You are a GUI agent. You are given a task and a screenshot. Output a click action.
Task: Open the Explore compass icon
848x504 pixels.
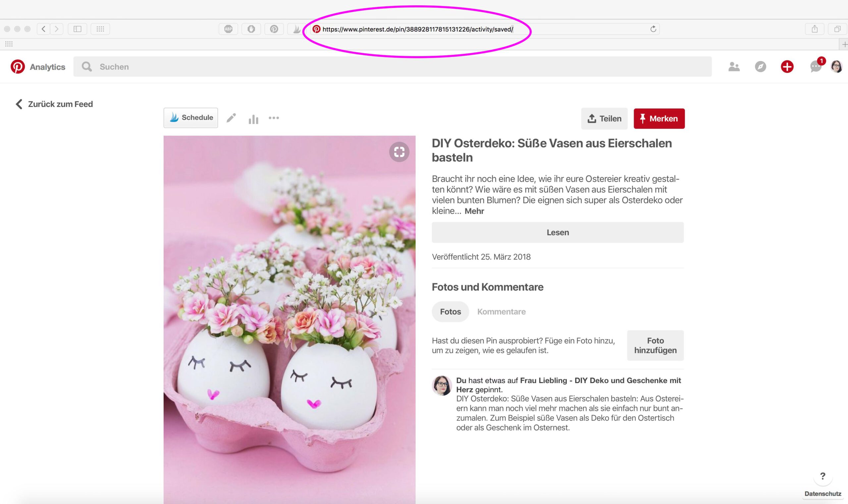coord(761,67)
